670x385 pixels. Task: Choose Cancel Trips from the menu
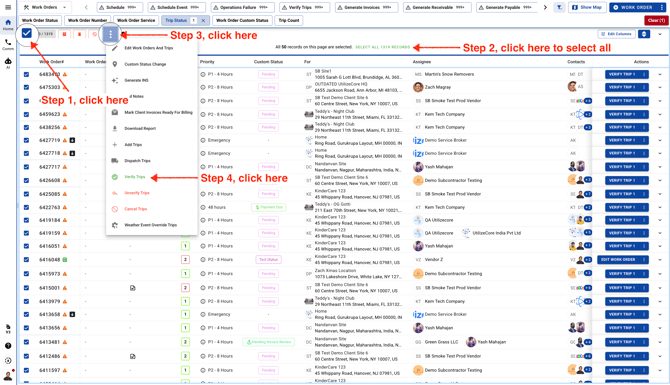(152, 209)
